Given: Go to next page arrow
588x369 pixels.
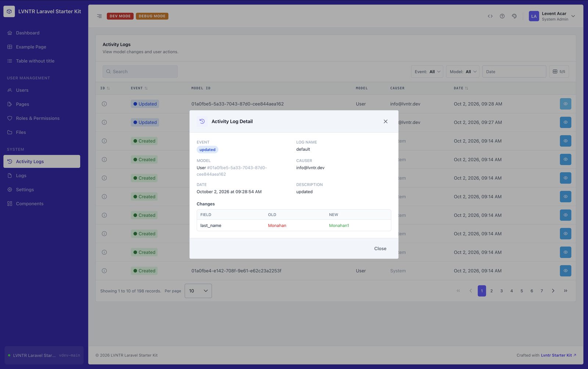Looking at the screenshot, I should (553, 291).
